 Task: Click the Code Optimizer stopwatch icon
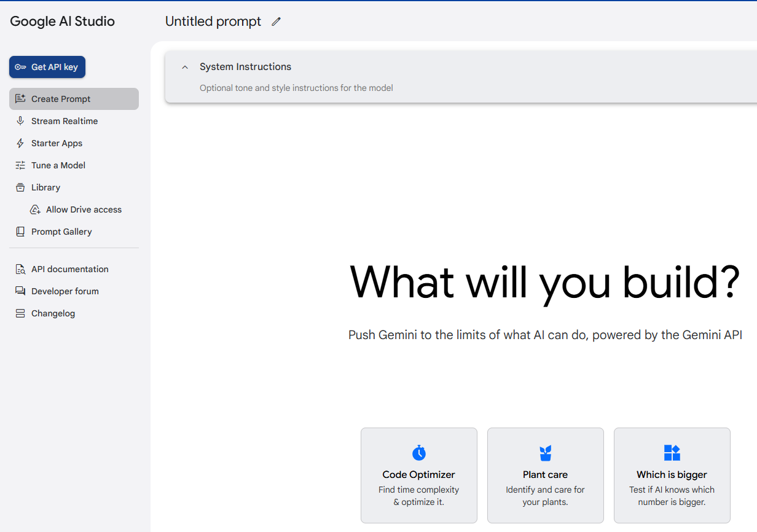[x=419, y=453]
